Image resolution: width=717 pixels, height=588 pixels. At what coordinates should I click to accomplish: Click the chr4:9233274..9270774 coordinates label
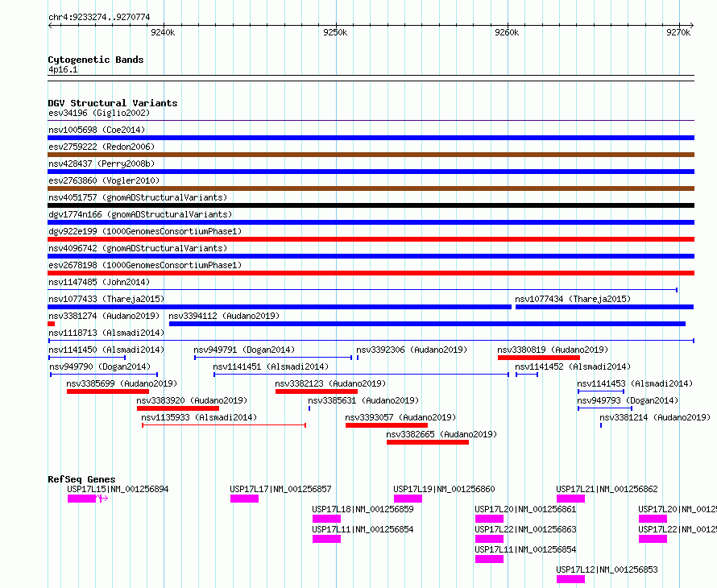click(99, 17)
